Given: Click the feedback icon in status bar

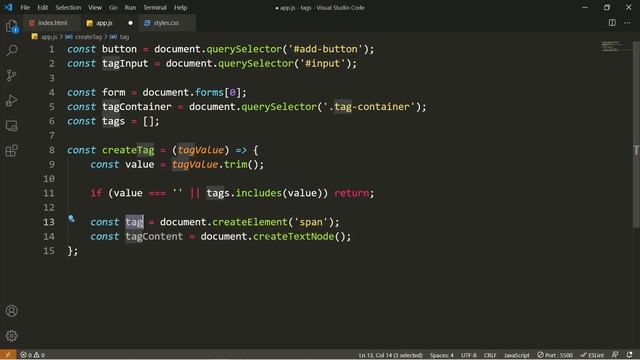Looking at the screenshot, I should [615, 355].
